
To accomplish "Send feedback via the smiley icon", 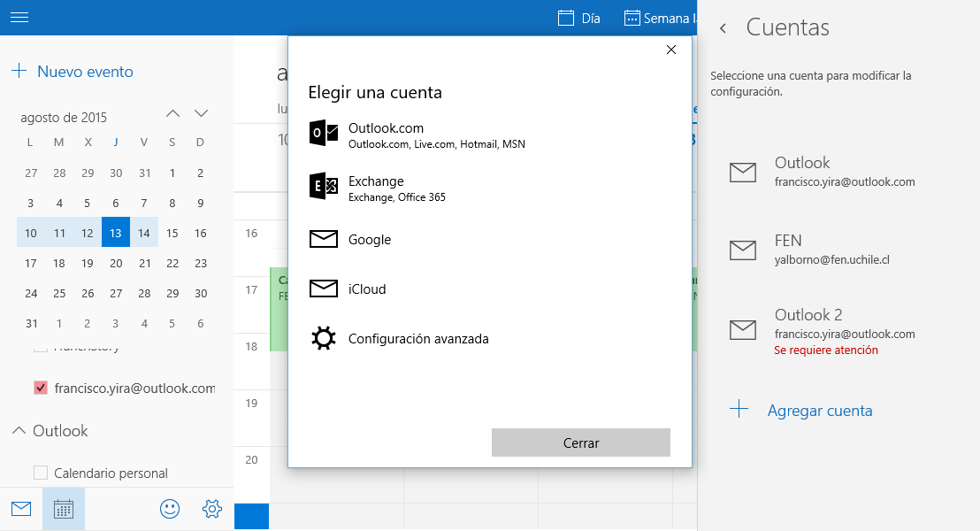I will (x=170, y=508).
